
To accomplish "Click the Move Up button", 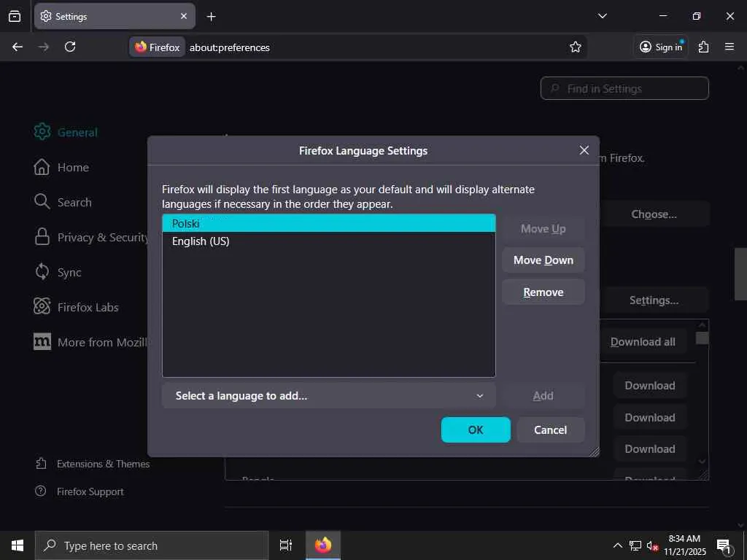I will (543, 229).
